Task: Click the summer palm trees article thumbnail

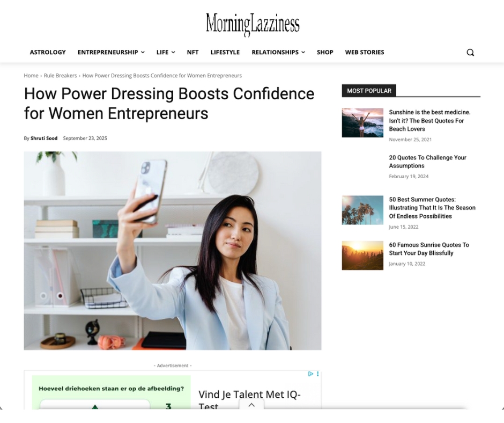Action: coord(362,210)
